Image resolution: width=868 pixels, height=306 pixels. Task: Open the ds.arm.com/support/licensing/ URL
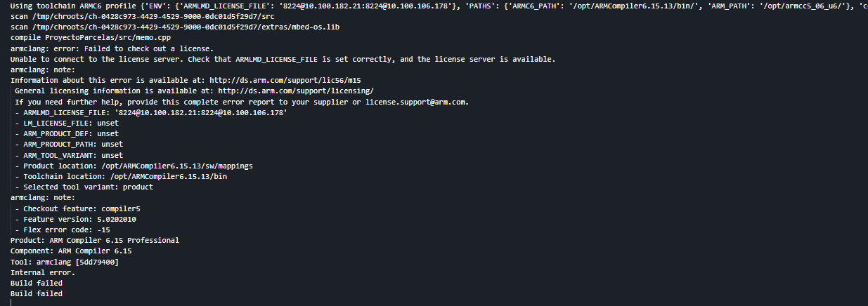(x=296, y=91)
